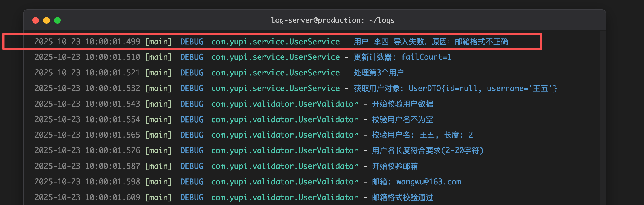Click the 处理第3个用户 log message
This screenshot has height=205, width=644.
point(378,73)
